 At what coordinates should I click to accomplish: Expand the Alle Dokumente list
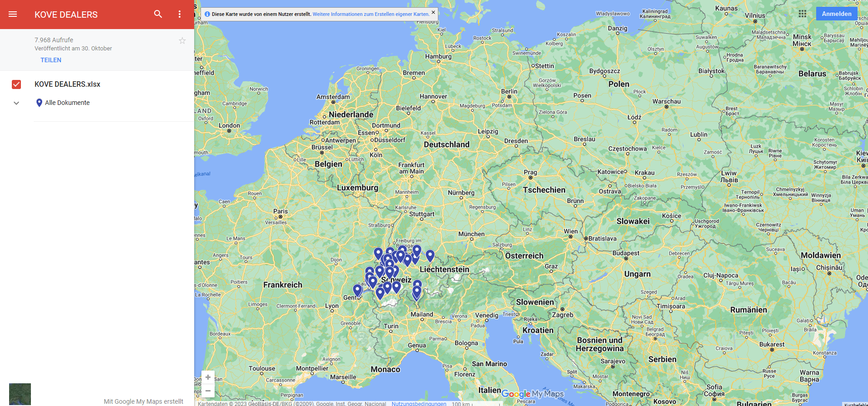(x=16, y=103)
